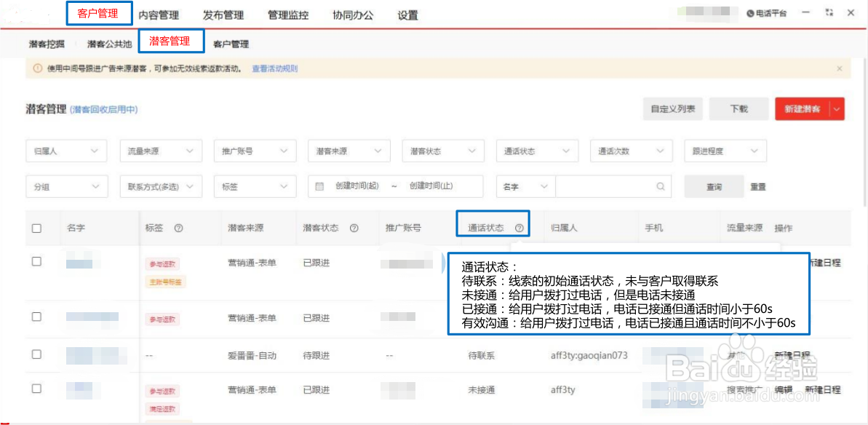Click the 电话平台 phone icon in title bar
The image size is (868, 425).
pyautogui.click(x=749, y=12)
